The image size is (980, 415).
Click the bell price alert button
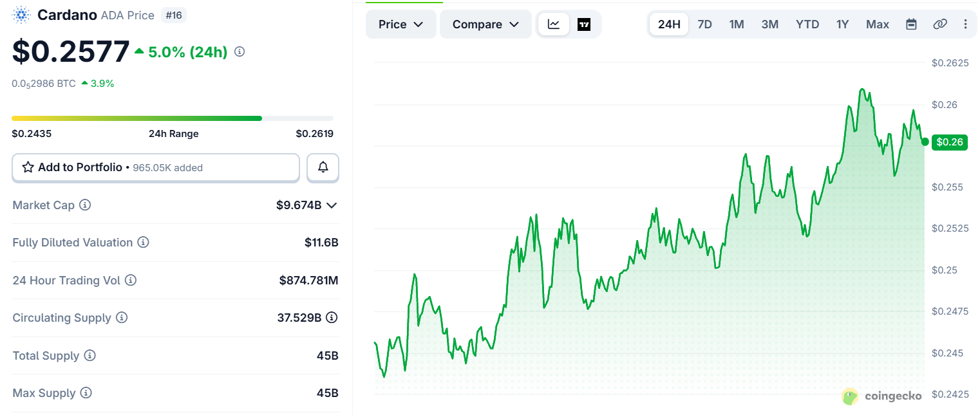[323, 167]
